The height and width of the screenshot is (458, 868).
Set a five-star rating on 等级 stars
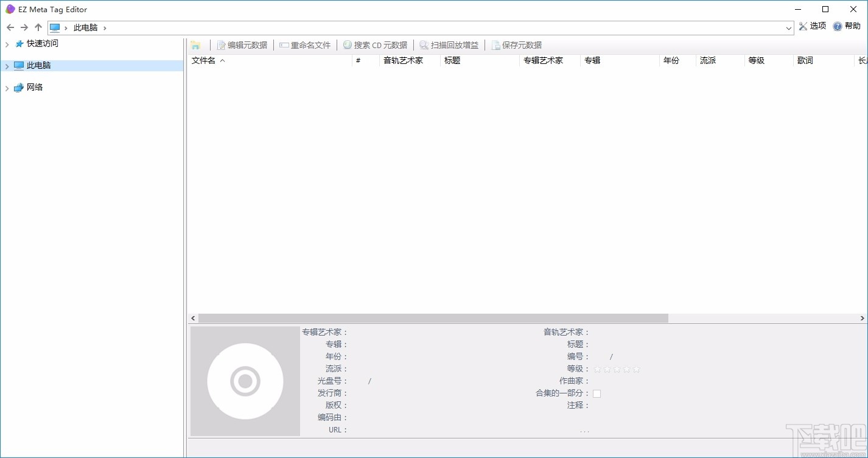[x=636, y=369]
